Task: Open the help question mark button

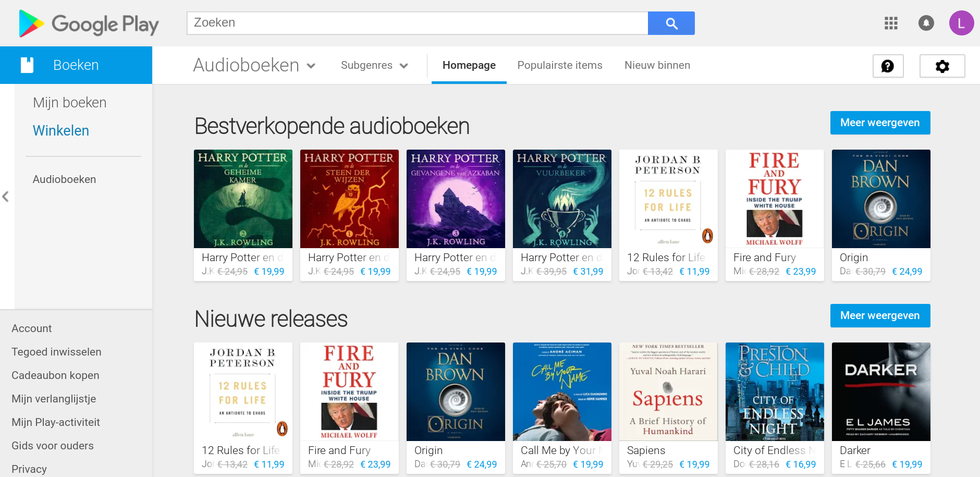Action: coord(888,66)
